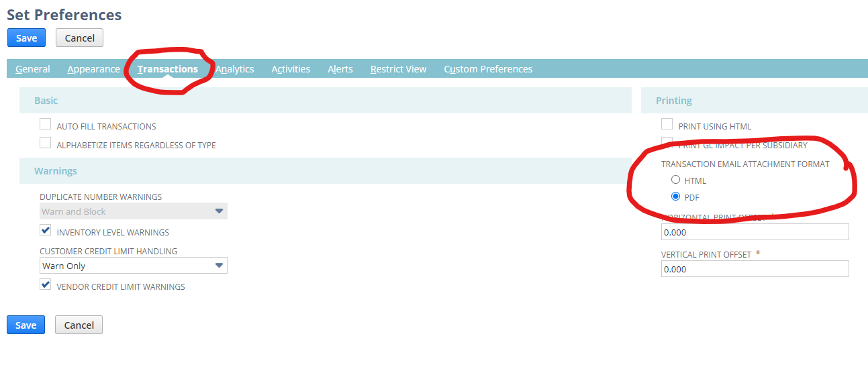The image size is (868, 371).
Task: Open the Duplicate Number Warnings dropdown
Action: 134,211
